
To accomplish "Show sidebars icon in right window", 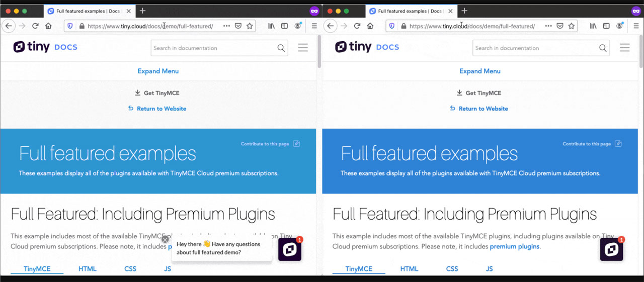I will point(606,26).
